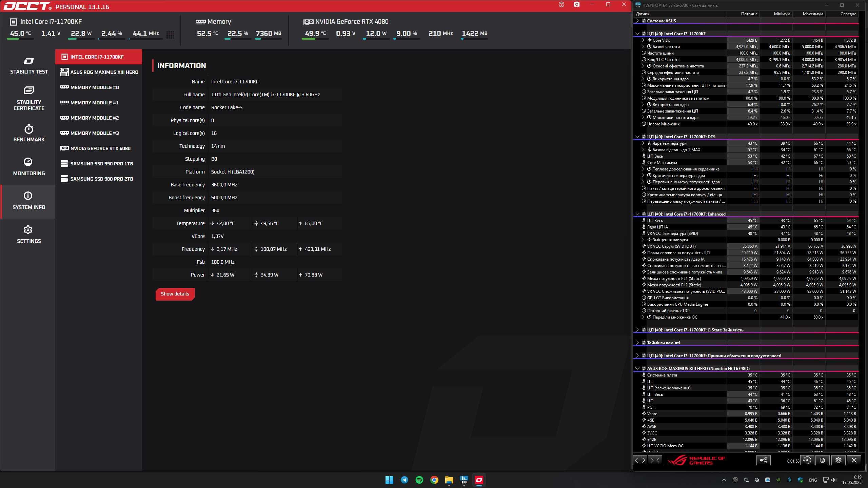Click the Мінімум column header
The width and height of the screenshot is (868, 488).
click(x=776, y=14)
